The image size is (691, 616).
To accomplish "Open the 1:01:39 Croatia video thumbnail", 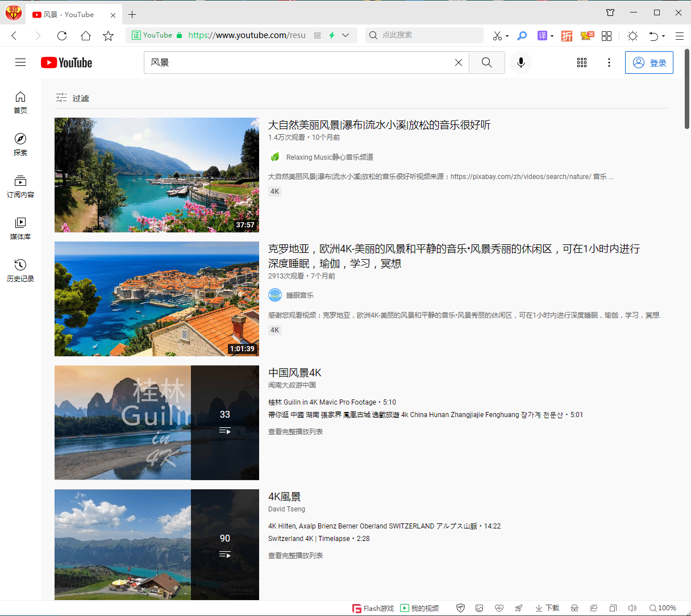I will 157,299.
